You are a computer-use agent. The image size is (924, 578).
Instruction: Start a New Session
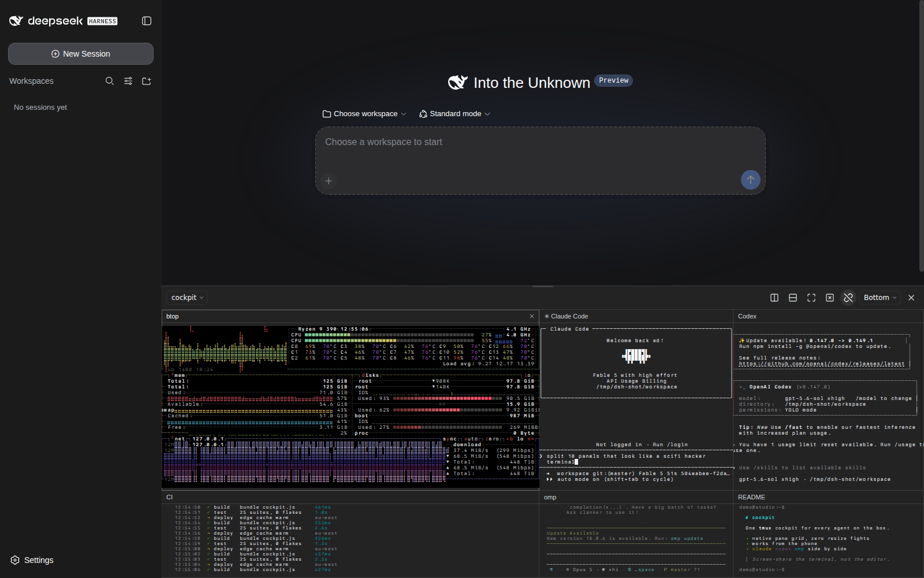81,54
